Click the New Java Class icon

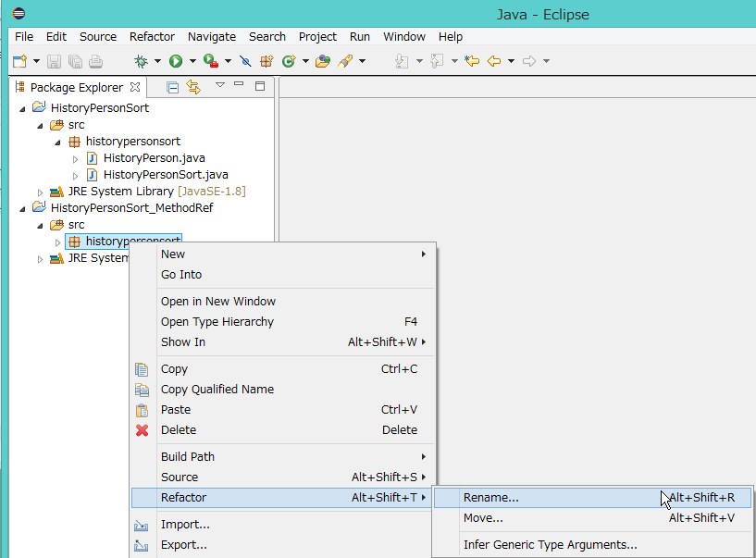pyautogui.click(x=289, y=61)
